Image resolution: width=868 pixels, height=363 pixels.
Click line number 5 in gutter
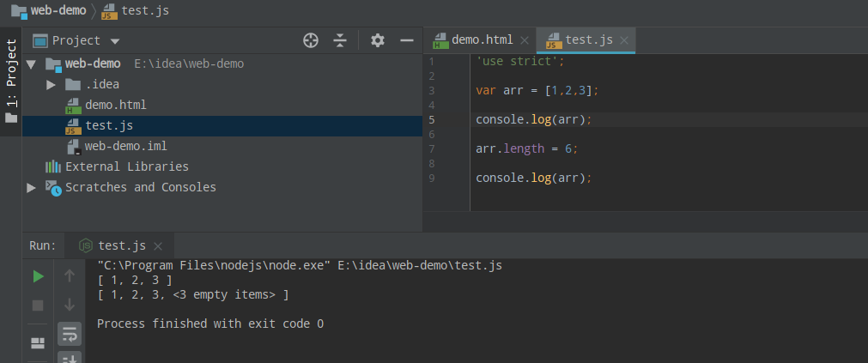click(432, 120)
